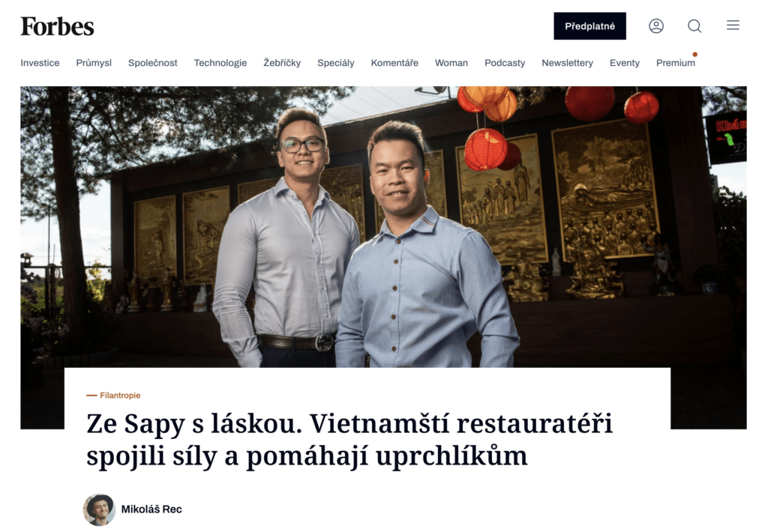Open the user account icon

pyautogui.click(x=655, y=26)
